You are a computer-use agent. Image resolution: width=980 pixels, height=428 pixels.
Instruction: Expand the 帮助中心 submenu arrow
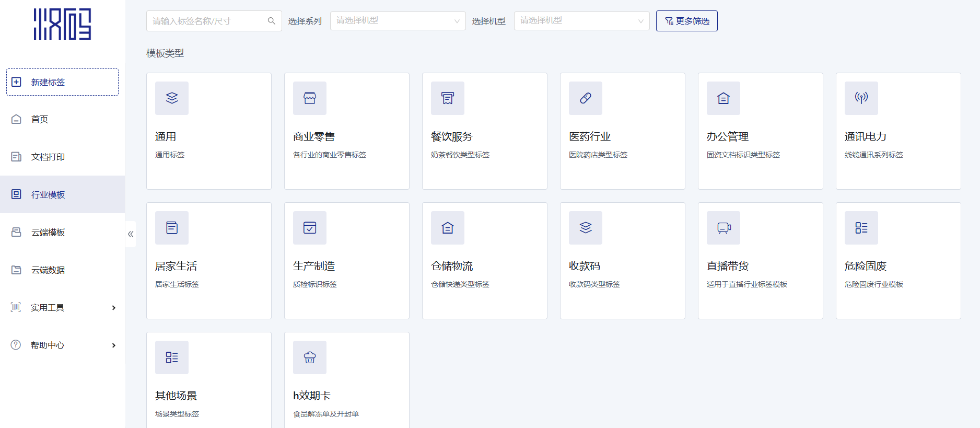[114, 345]
